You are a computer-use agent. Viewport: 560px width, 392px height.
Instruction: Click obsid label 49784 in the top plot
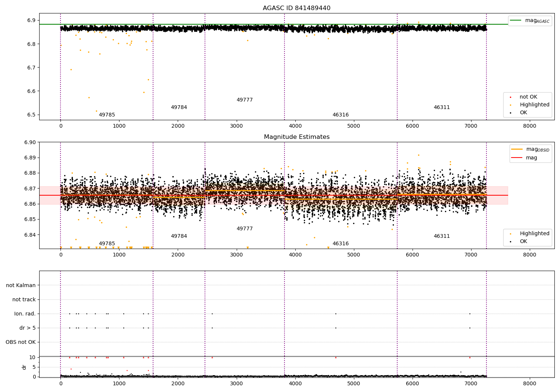pyautogui.click(x=179, y=108)
